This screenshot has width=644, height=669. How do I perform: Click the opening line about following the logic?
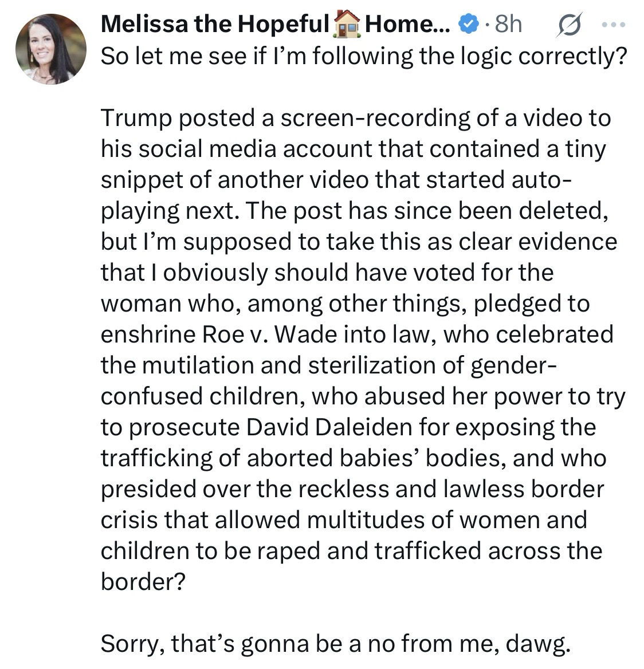pos(362,56)
